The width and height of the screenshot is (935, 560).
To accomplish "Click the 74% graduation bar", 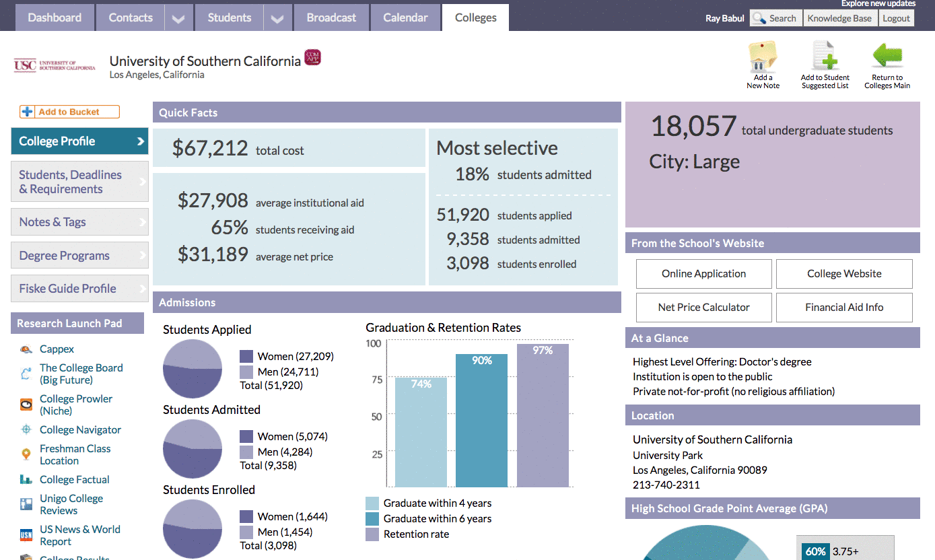I will pyautogui.click(x=421, y=432).
